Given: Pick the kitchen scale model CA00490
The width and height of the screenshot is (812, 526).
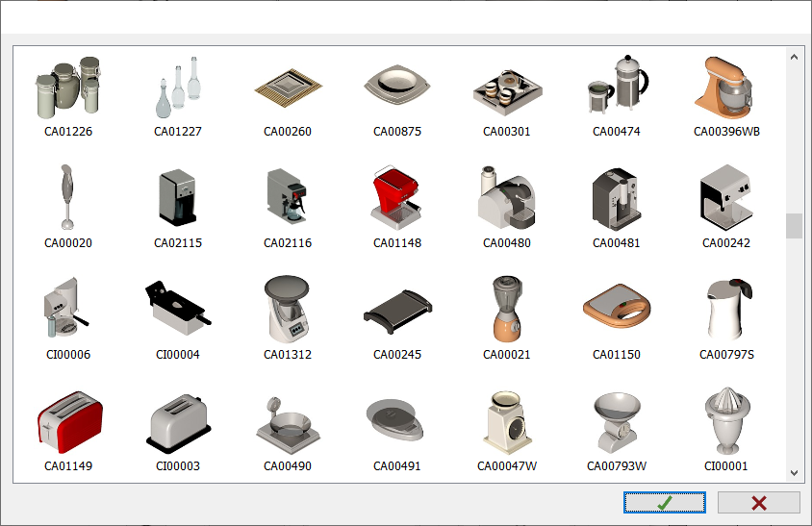Looking at the screenshot, I should point(288,426).
